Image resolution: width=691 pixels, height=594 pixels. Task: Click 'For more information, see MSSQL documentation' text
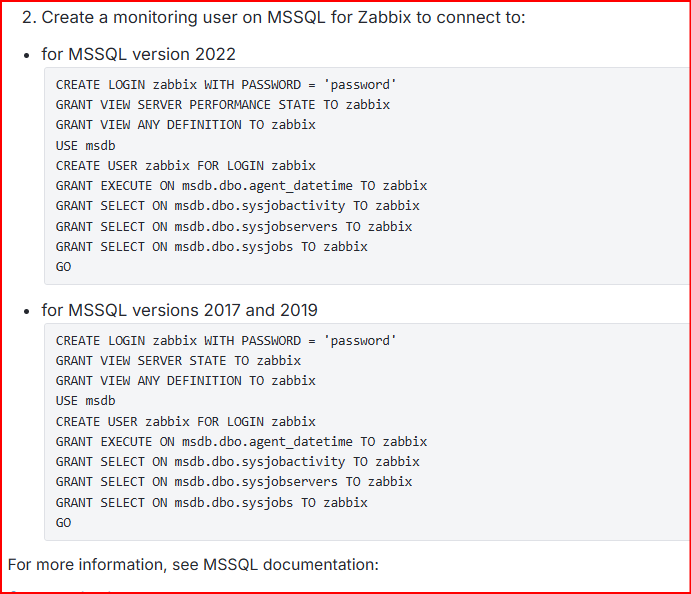193,565
